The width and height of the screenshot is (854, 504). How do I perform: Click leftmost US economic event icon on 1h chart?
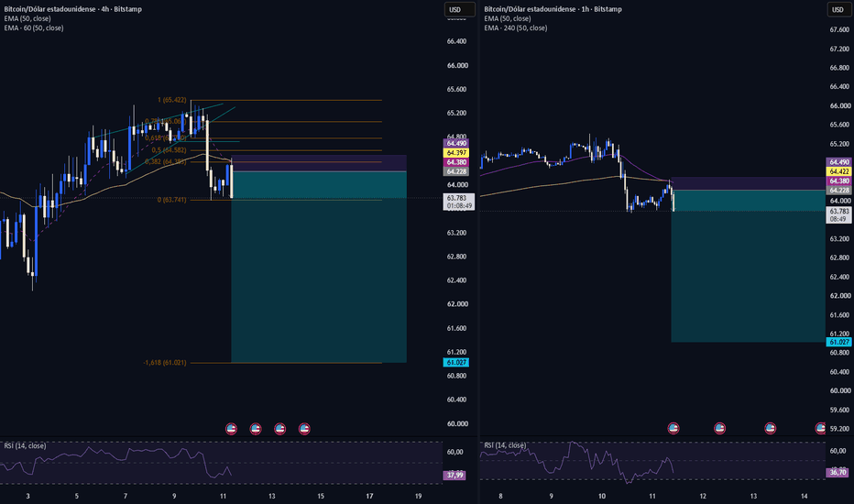pos(673,428)
